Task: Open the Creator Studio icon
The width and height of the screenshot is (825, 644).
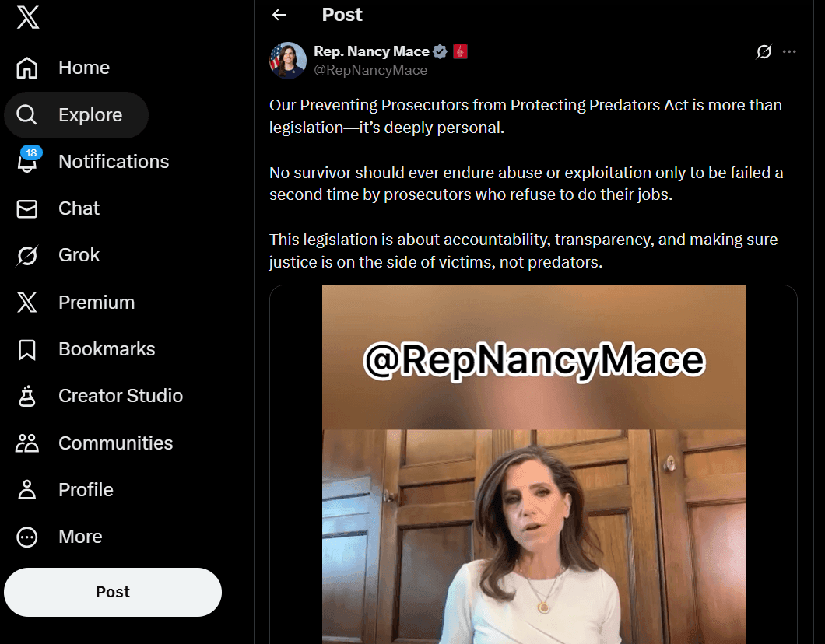Action: (x=26, y=396)
